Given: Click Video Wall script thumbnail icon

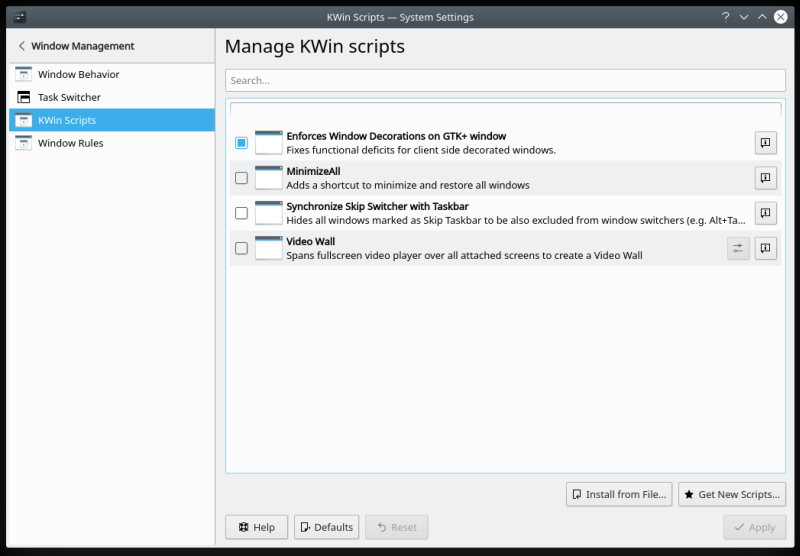Looking at the screenshot, I should 268,248.
